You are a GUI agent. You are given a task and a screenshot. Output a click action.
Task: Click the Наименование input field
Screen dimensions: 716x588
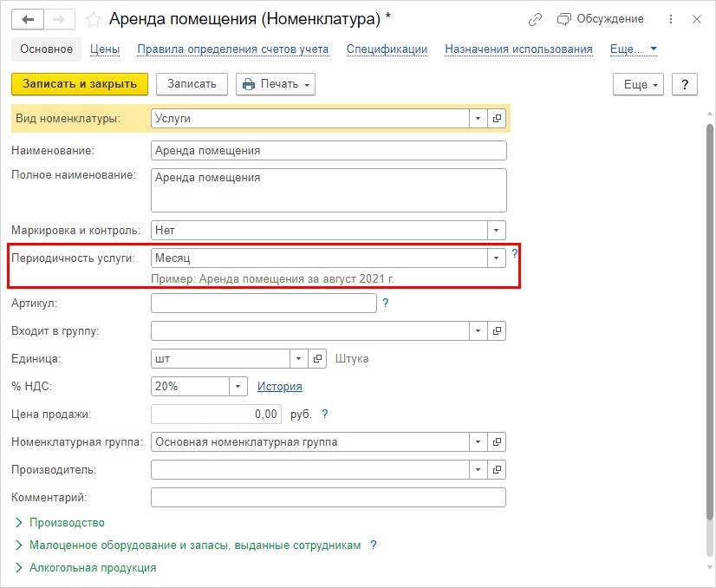point(329,151)
